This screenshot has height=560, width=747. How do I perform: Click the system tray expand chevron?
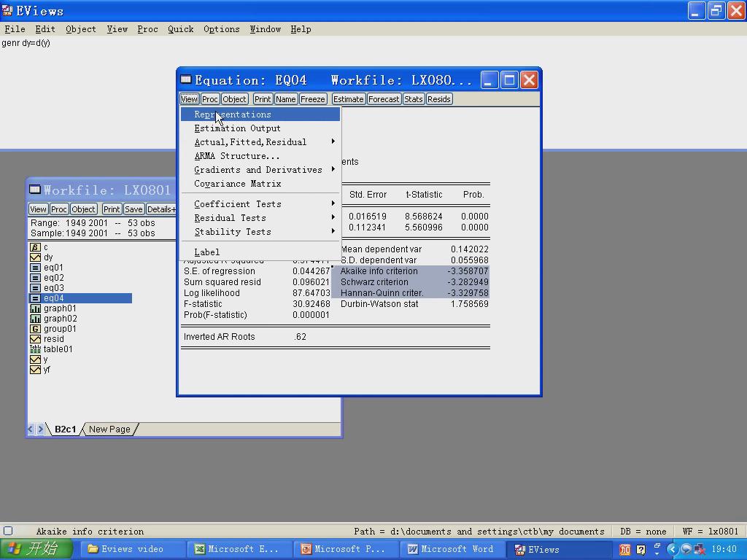673,550
